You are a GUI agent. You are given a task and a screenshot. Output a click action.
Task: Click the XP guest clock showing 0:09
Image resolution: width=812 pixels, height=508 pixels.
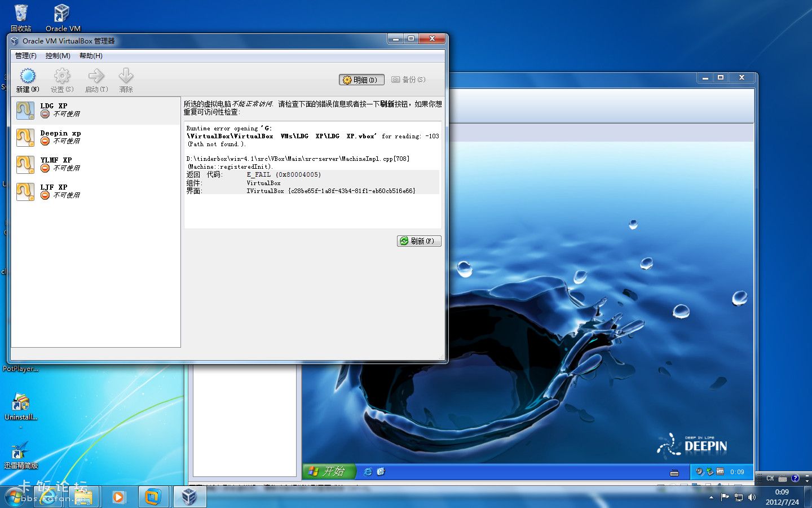tap(737, 472)
